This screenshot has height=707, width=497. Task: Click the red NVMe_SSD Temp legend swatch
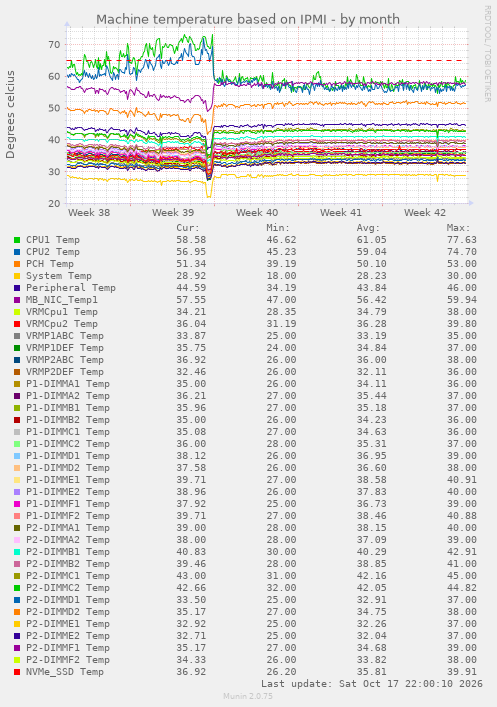(17, 672)
